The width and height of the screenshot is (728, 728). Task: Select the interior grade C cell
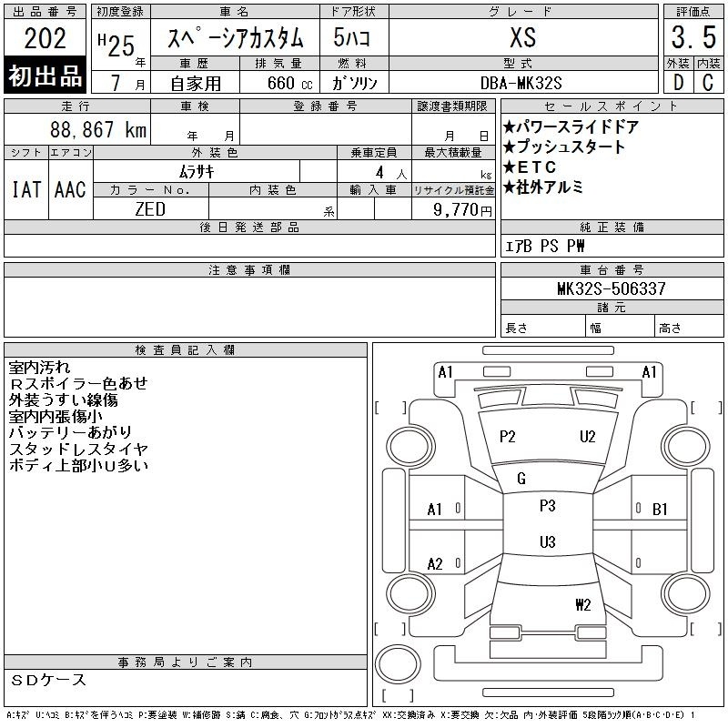[x=708, y=82]
